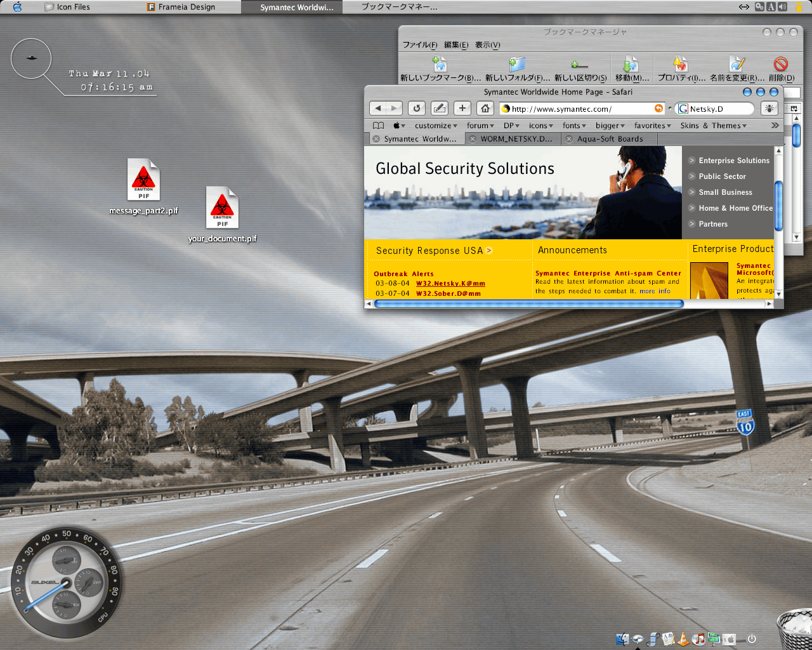
Task: Switch to the Aqua-Soft Boards tab
Action: pyautogui.click(x=609, y=139)
